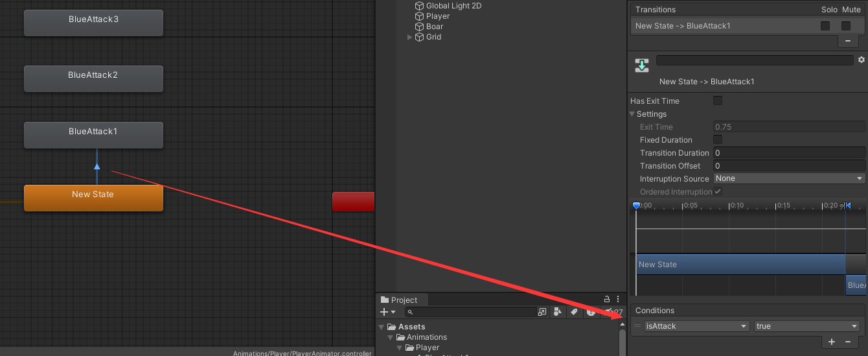Viewport: 868px width, 356px height.
Task: Collapse the Player folder triangle in Project
Action: coord(400,348)
